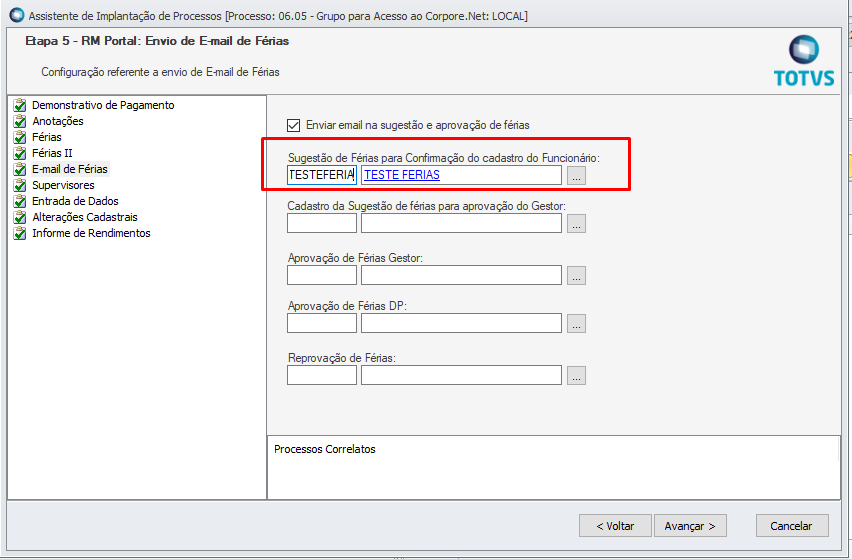Click the Processos Correlatos label
The width and height of the screenshot is (852, 559).
pyautogui.click(x=324, y=449)
